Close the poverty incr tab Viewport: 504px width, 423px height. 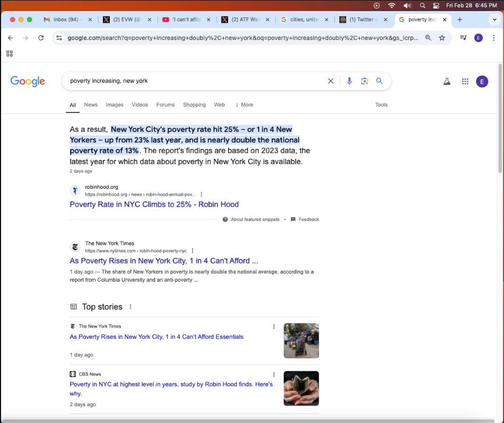coord(444,20)
